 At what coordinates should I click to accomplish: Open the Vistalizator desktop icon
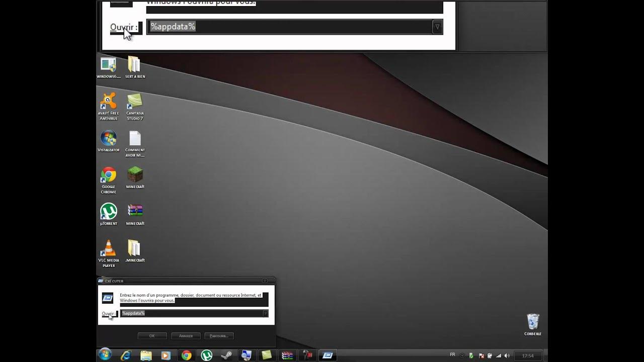click(x=108, y=141)
